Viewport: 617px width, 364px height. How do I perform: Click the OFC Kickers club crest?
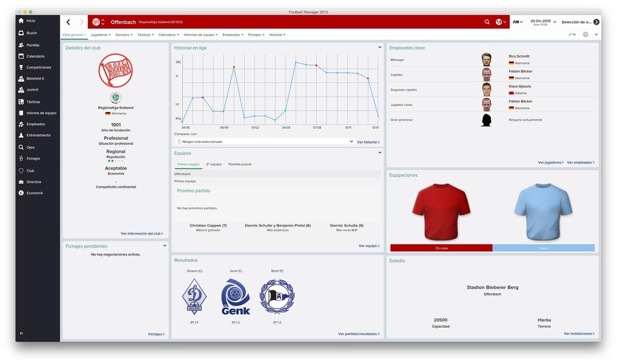(116, 71)
